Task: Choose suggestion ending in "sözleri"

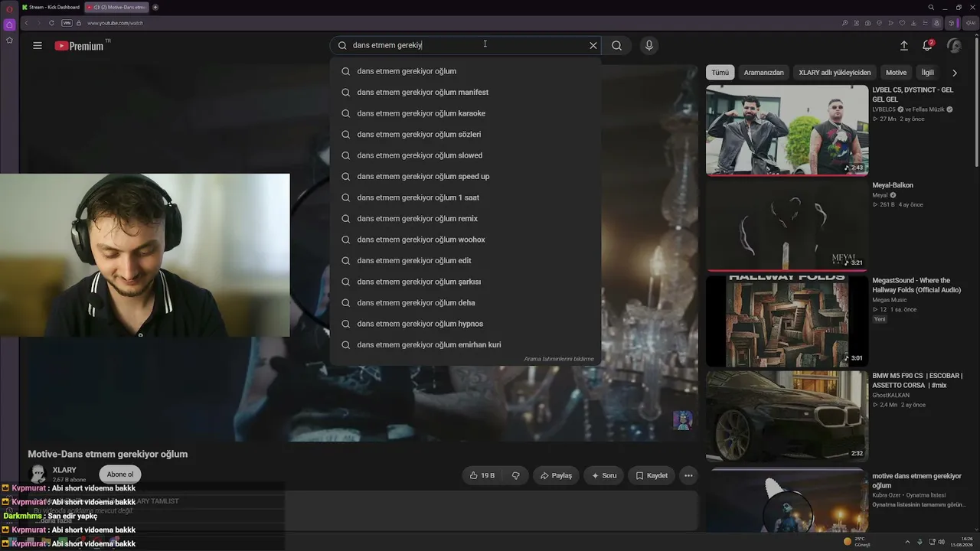Action: pyautogui.click(x=465, y=135)
